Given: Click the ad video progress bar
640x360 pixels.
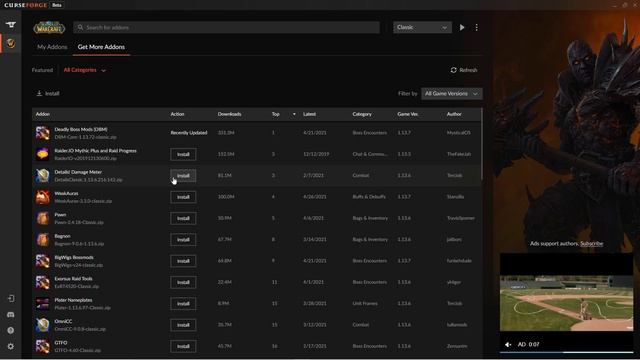Looking at the screenshot, I should (x=567, y=352).
